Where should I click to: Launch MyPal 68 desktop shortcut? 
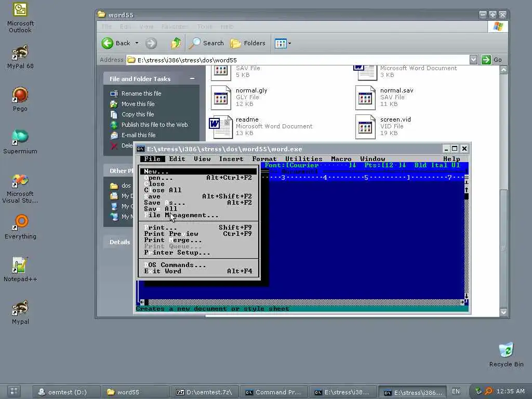[20, 57]
